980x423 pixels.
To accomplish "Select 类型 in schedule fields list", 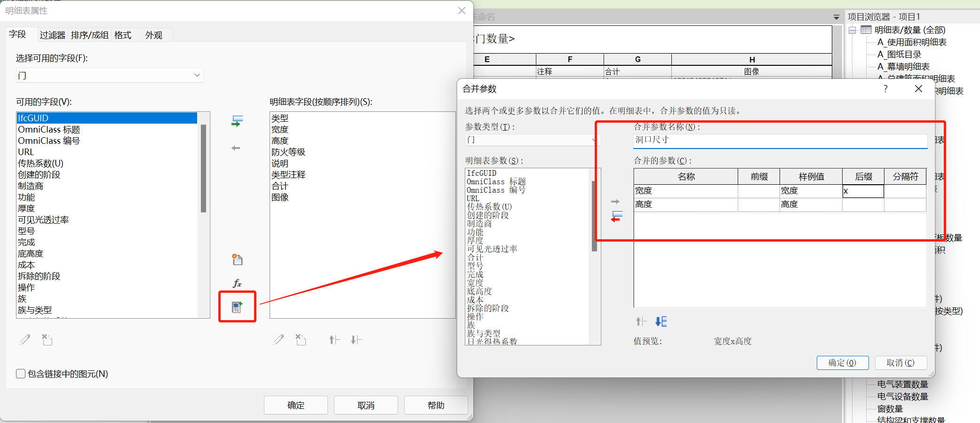I will [280, 118].
